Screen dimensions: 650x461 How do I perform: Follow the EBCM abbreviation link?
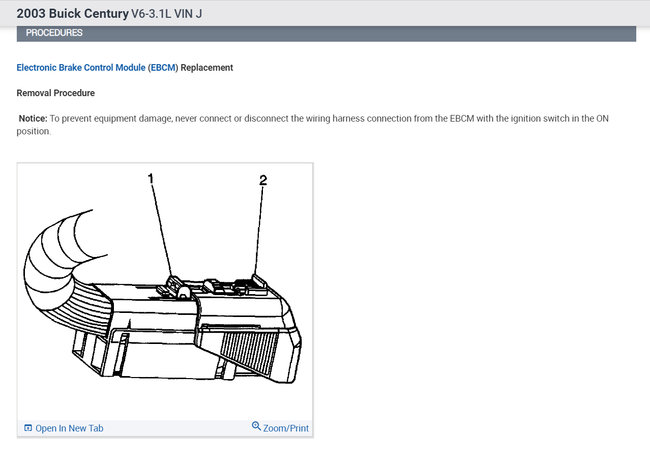tap(163, 68)
